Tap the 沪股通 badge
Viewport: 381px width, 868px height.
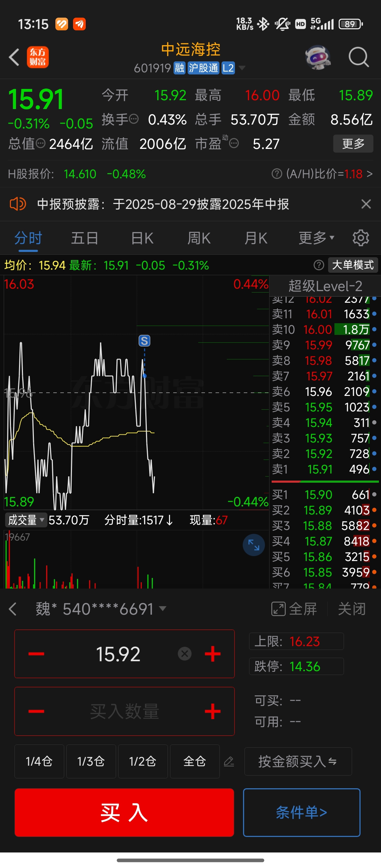coord(203,68)
